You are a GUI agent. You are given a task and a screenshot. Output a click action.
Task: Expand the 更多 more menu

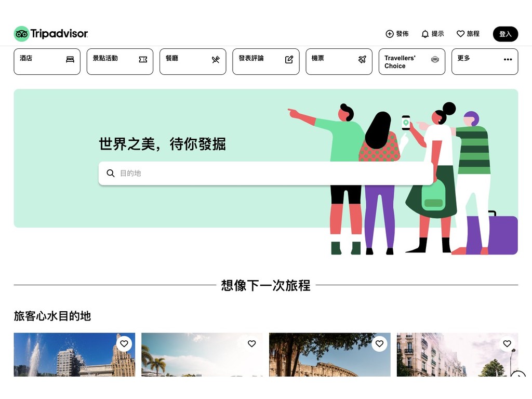pos(485,61)
